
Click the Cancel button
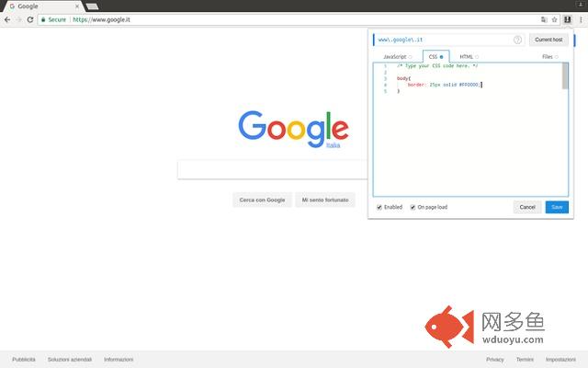(527, 207)
